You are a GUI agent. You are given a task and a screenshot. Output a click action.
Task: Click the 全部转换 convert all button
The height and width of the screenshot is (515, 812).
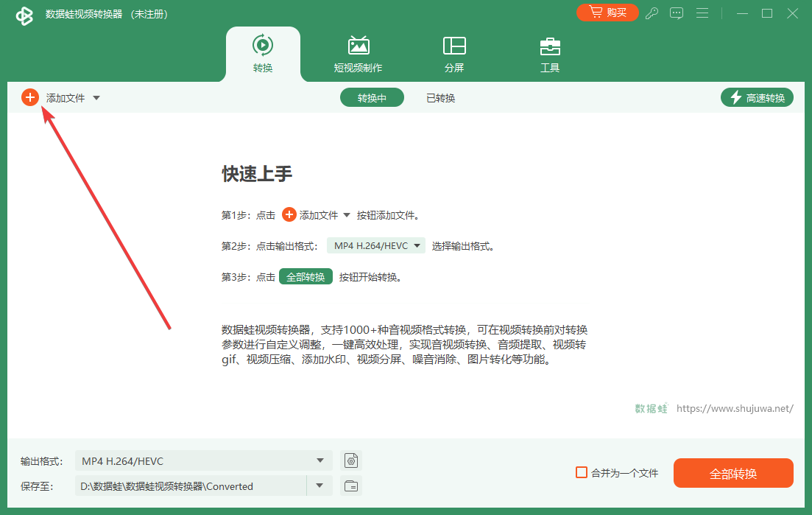tap(733, 473)
